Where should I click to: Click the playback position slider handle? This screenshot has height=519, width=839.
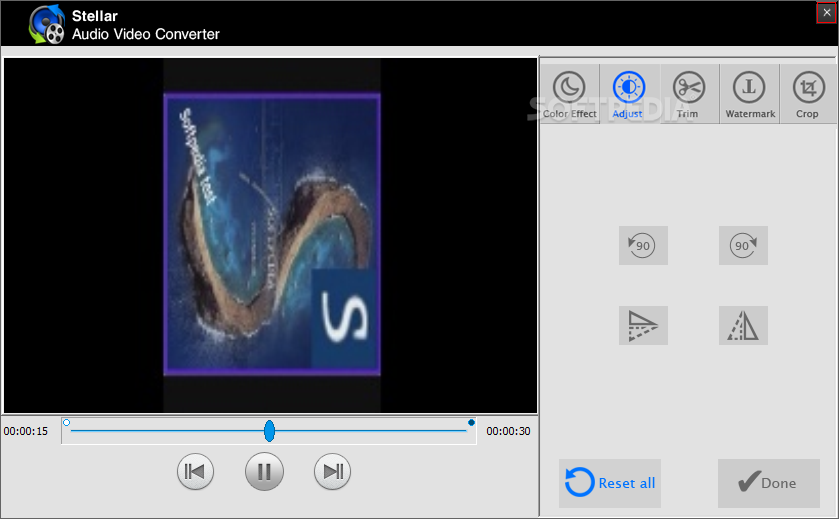pos(269,431)
